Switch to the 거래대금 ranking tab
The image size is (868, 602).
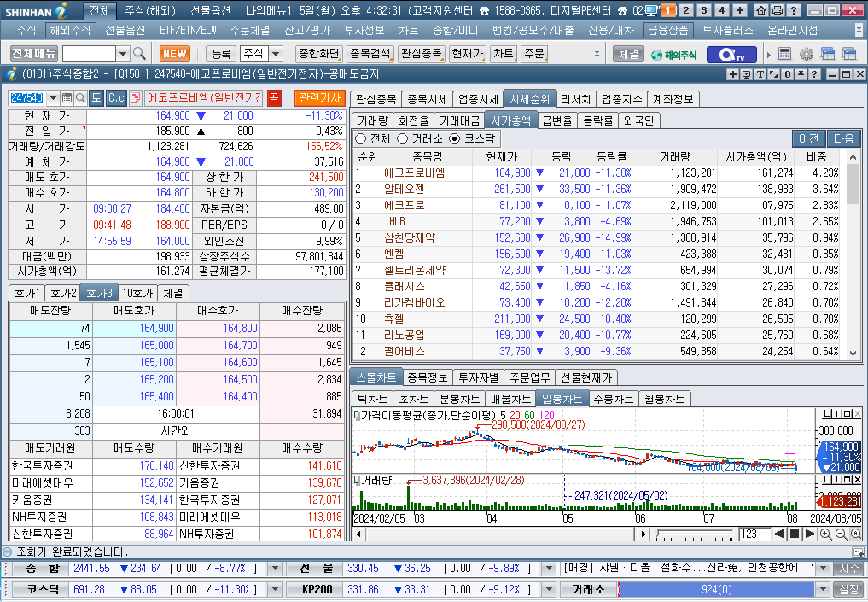click(x=459, y=120)
